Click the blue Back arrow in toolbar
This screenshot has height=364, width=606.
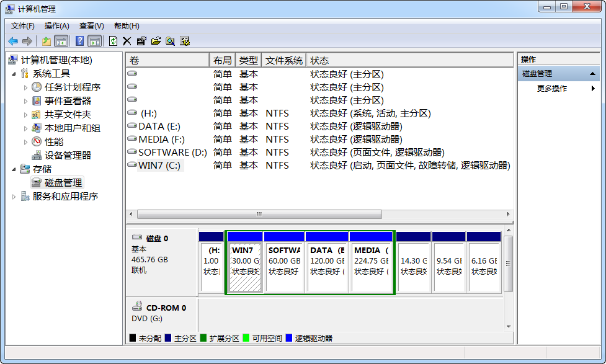pos(13,41)
